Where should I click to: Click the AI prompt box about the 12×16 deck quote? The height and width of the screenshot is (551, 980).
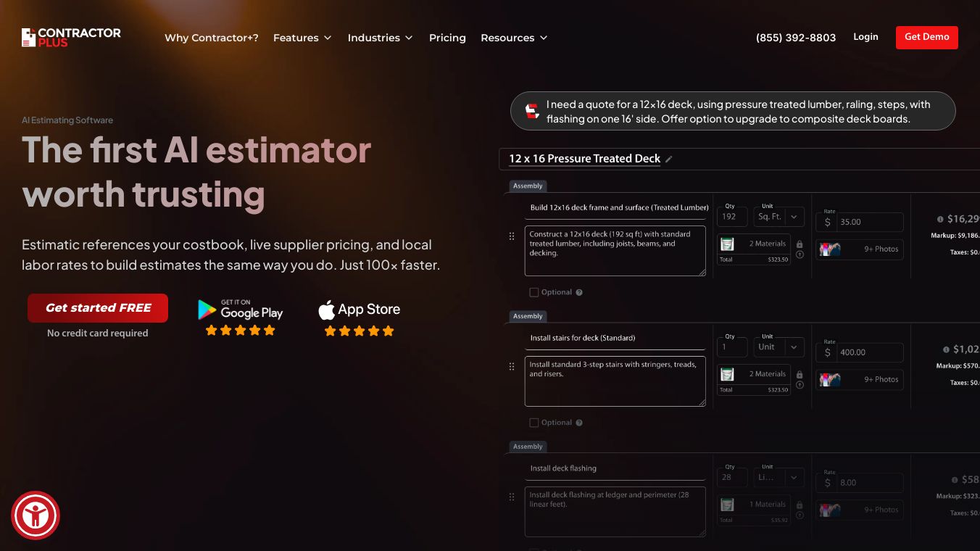pos(733,111)
